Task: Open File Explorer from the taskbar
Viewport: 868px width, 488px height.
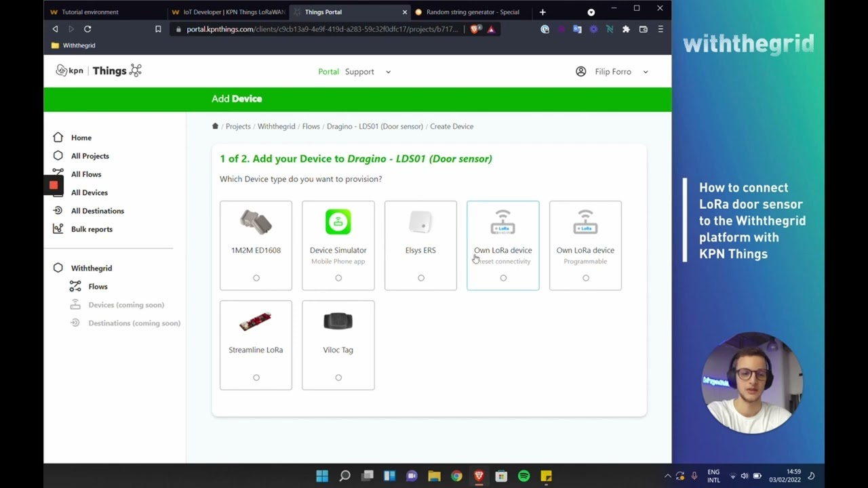Action: [x=434, y=476]
